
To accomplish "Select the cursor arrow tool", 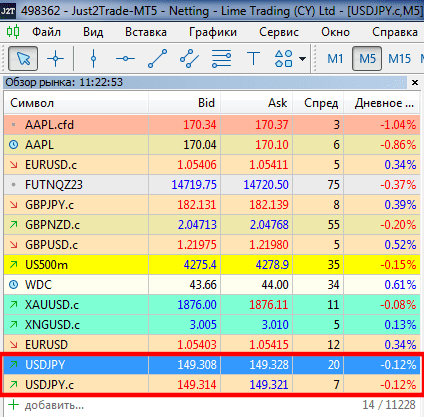I will [x=23, y=59].
